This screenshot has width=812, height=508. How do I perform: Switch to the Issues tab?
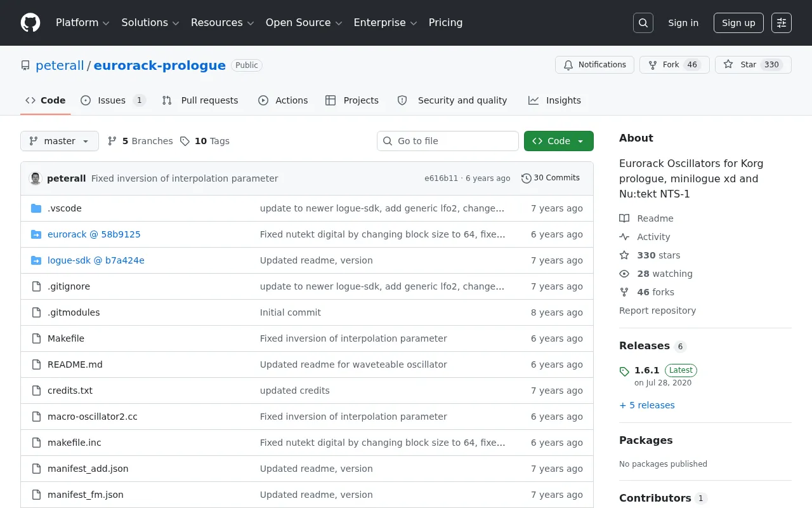click(x=114, y=100)
